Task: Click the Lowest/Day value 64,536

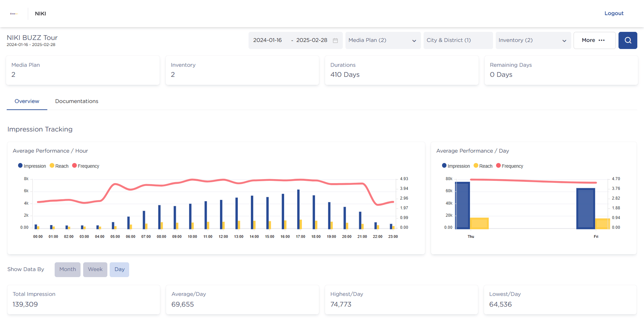Action: [500, 304]
